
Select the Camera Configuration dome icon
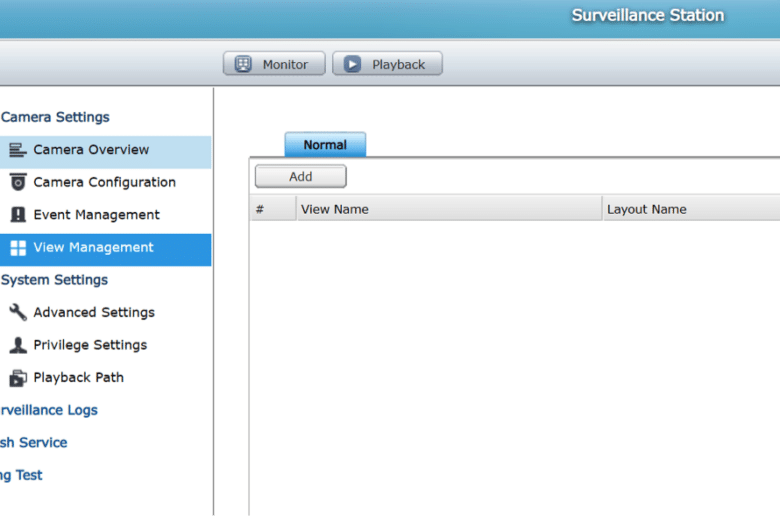(x=18, y=182)
